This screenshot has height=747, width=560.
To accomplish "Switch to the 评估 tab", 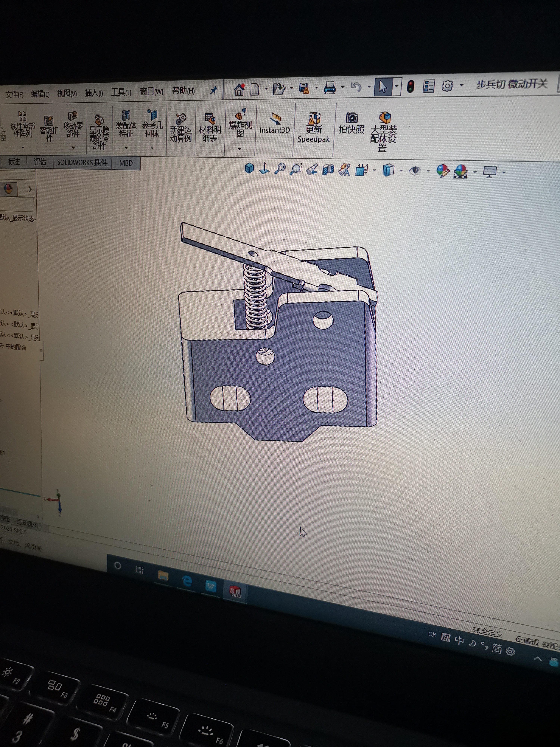I will tap(40, 162).
